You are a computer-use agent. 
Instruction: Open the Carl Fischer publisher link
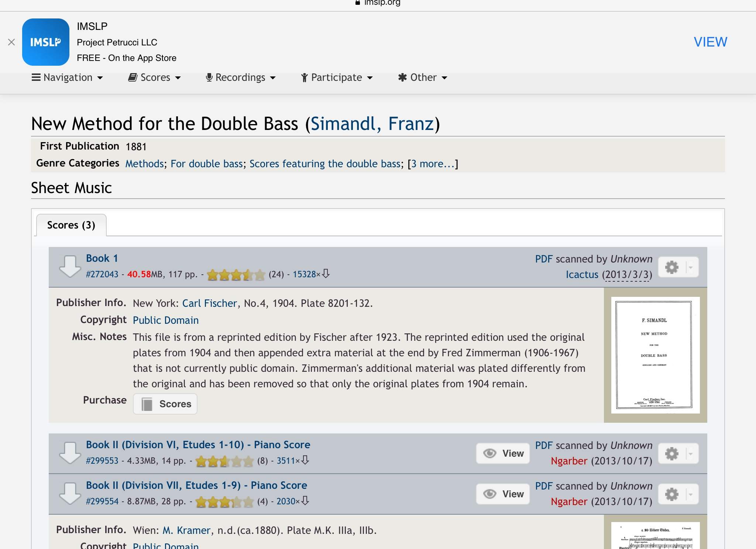point(210,303)
